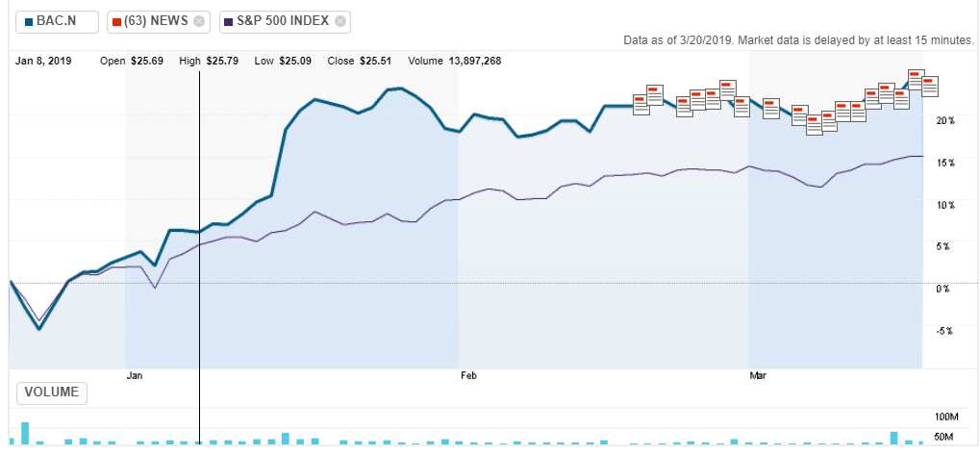
Task: Remove the (63) NEWS overlay
Action: tap(199, 21)
